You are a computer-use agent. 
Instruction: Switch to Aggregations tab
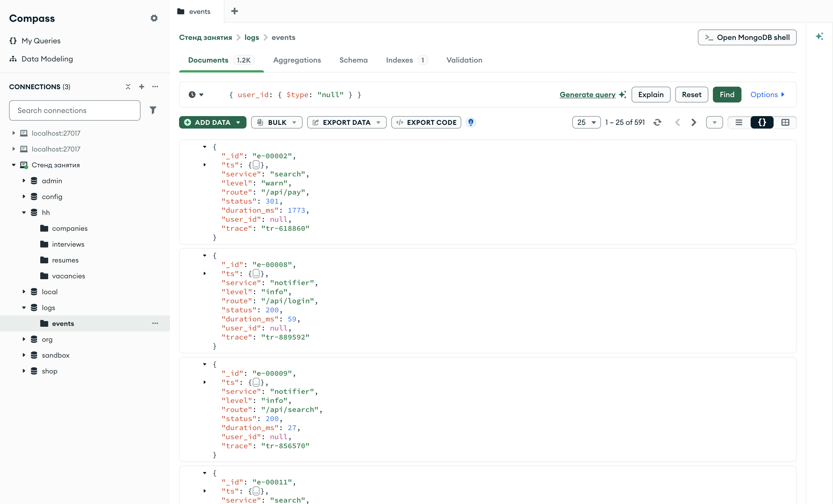(297, 60)
